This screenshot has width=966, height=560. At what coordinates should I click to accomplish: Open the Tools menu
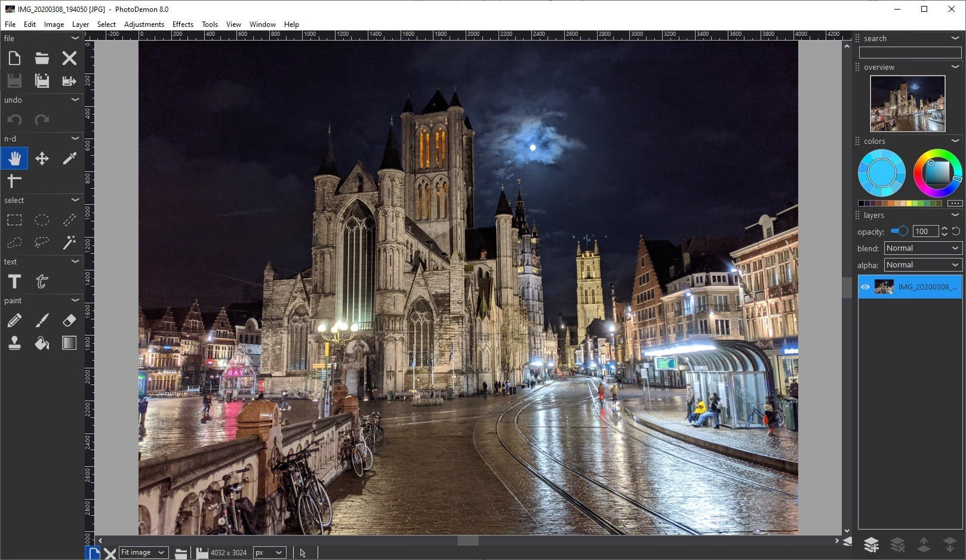210,24
